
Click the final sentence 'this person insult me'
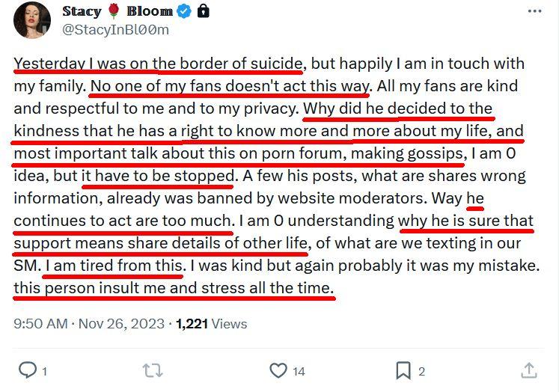click(x=174, y=287)
